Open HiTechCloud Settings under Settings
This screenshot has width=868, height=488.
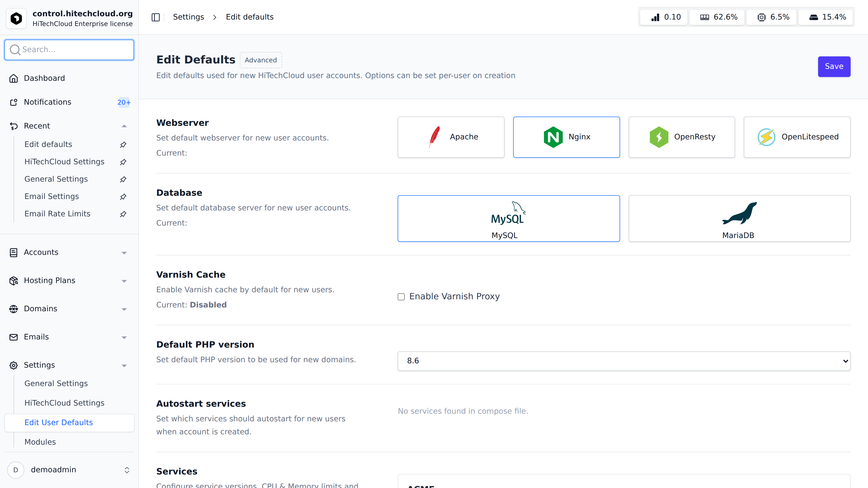tap(64, 403)
